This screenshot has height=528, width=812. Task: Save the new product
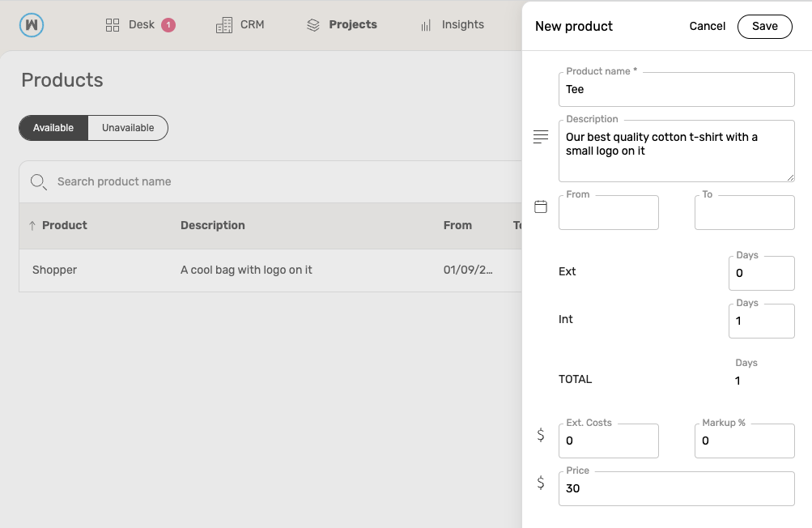click(765, 27)
